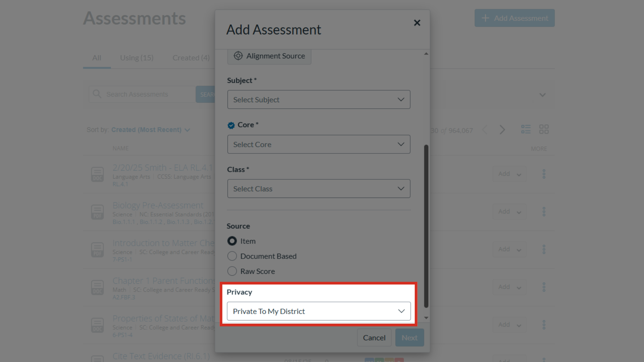Open Add dropdown for Chapter 1 Parent Functions row
The height and width of the screenshot is (362, 644).
click(x=509, y=287)
